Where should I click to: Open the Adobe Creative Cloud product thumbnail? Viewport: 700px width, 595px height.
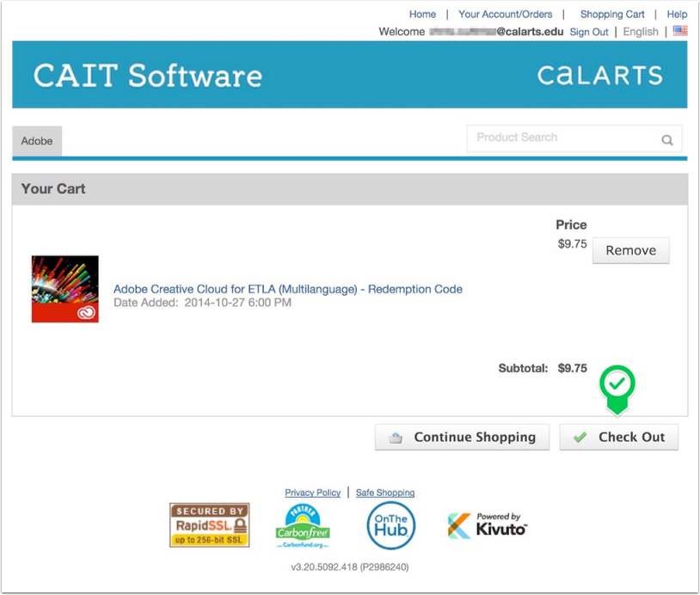point(65,289)
